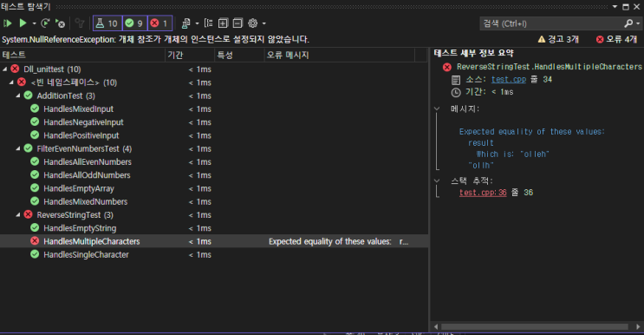Open the test.cpp:36 stack trace link
644x335 pixels.
point(483,193)
